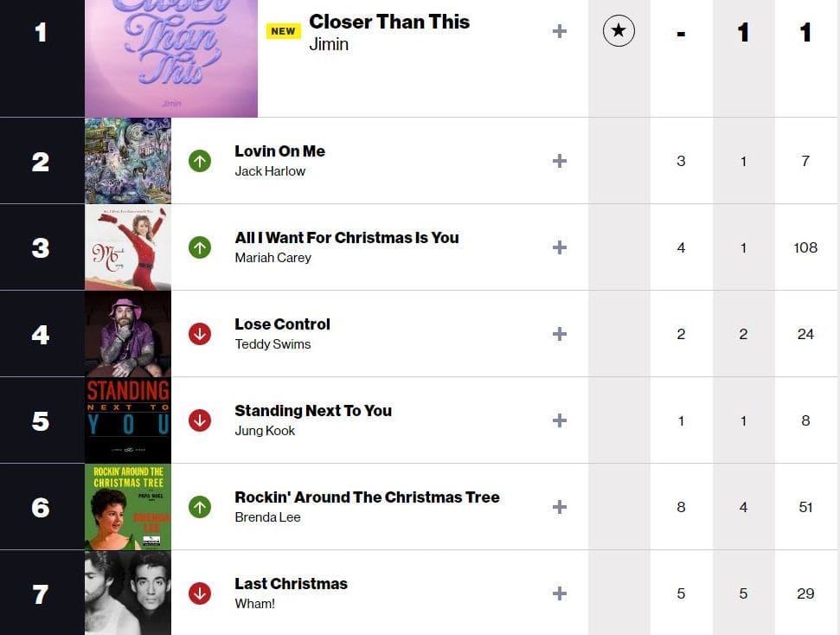The image size is (840, 635).
Task: Click the Rockin' Around The Christmas Tree artwork
Action: (x=128, y=507)
